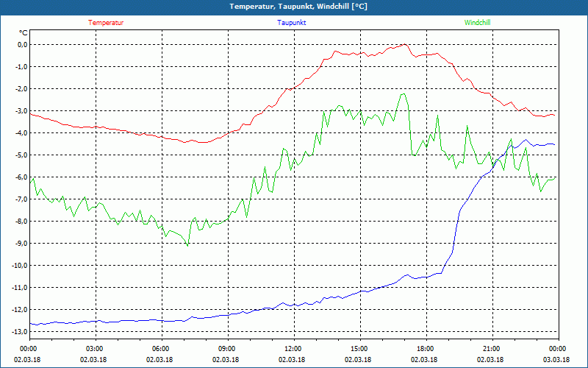
Task: Click the 03:00 time axis label
Action: (x=96, y=349)
